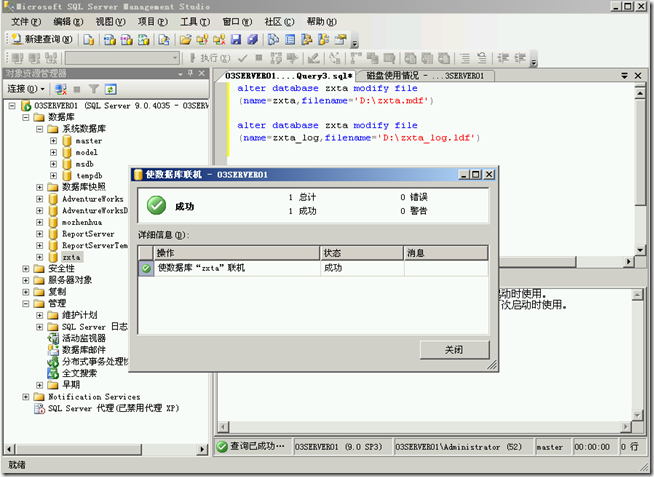Viewport: 654px width, 477px height.
Task: Select the Replication (复制) folder
Action: tap(57, 291)
